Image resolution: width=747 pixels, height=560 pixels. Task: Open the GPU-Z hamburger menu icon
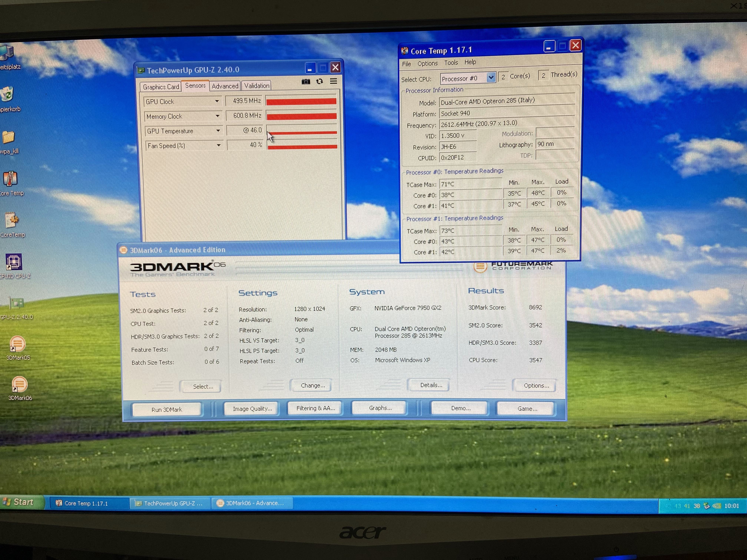click(333, 81)
